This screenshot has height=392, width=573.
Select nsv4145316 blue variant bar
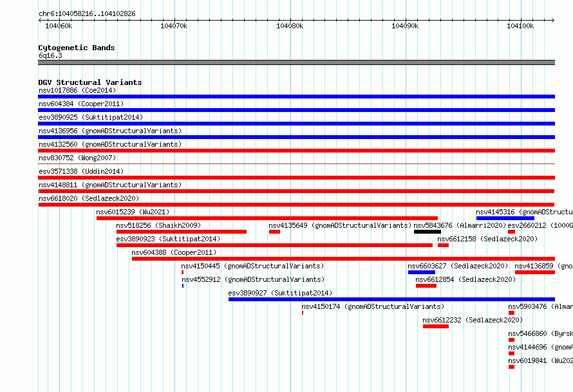click(505, 218)
